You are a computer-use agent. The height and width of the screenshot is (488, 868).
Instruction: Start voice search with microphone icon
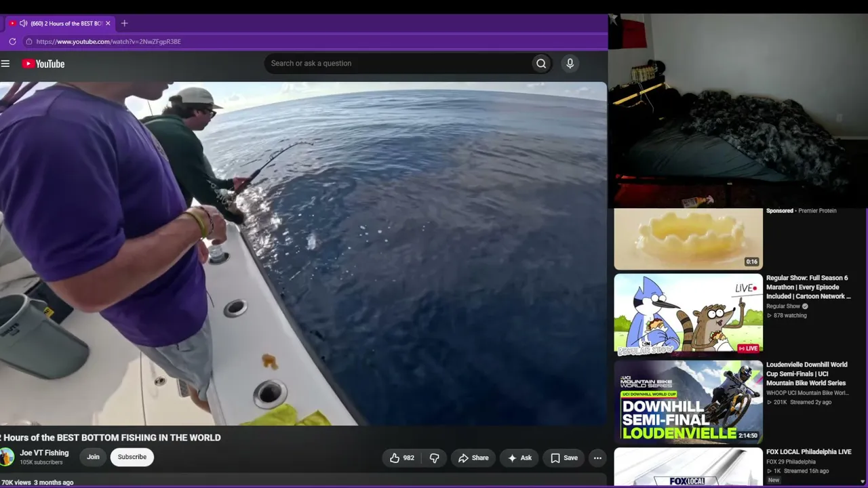(570, 64)
